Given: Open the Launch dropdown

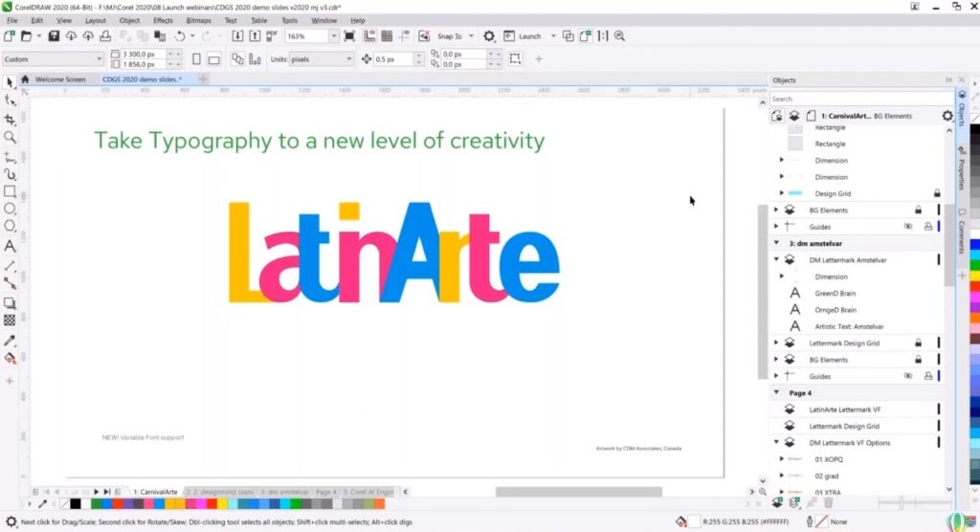Looking at the screenshot, I should 553,36.
